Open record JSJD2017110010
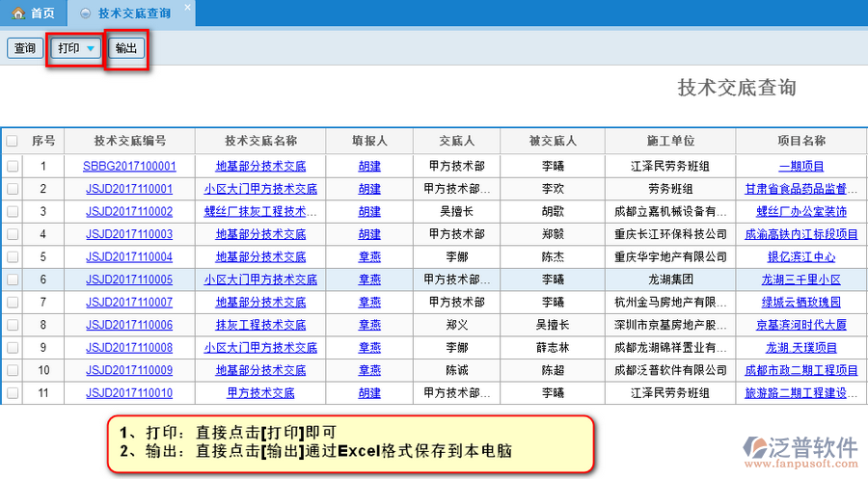 pyautogui.click(x=129, y=392)
